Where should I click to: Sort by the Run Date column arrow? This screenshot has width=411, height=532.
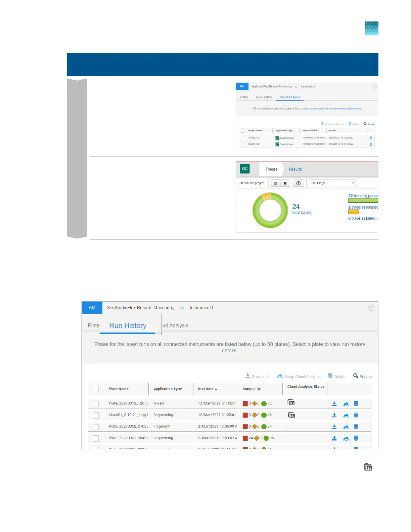tap(216, 389)
